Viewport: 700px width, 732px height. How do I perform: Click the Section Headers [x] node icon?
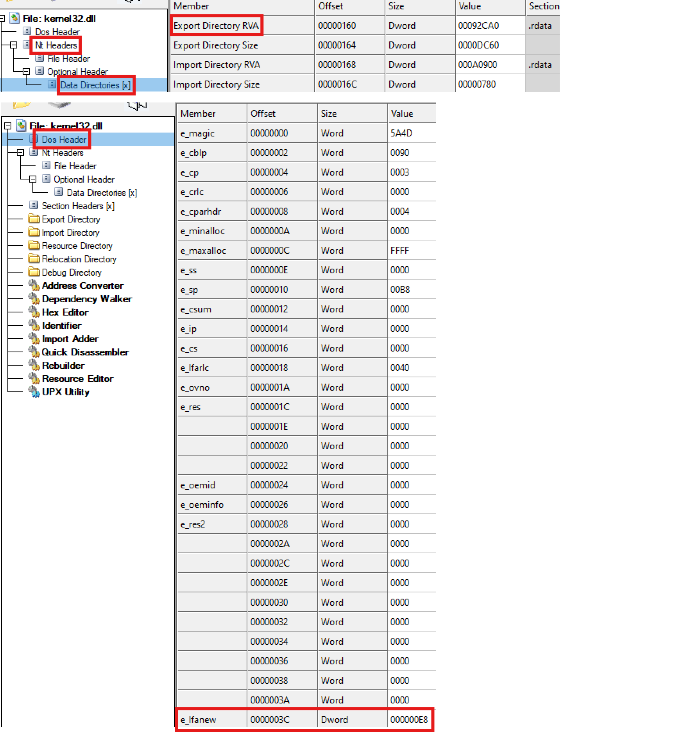(34, 205)
